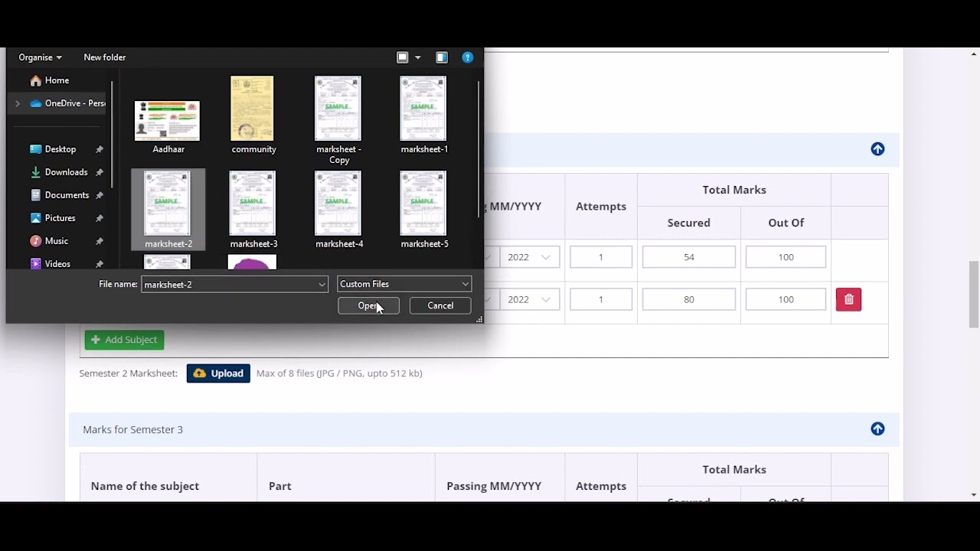Click the Desktop folder icon
The image size is (980, 551).
click(x=35, y=149)
